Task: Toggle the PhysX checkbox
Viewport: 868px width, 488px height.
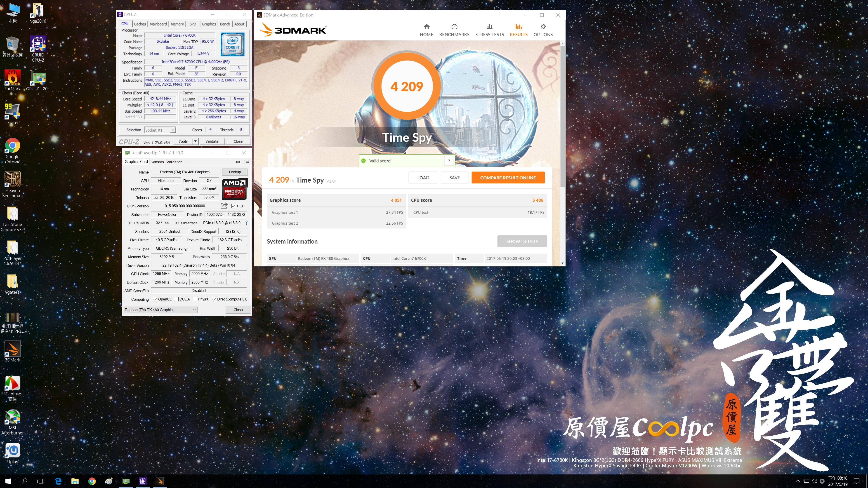Action: coord(195,299)
